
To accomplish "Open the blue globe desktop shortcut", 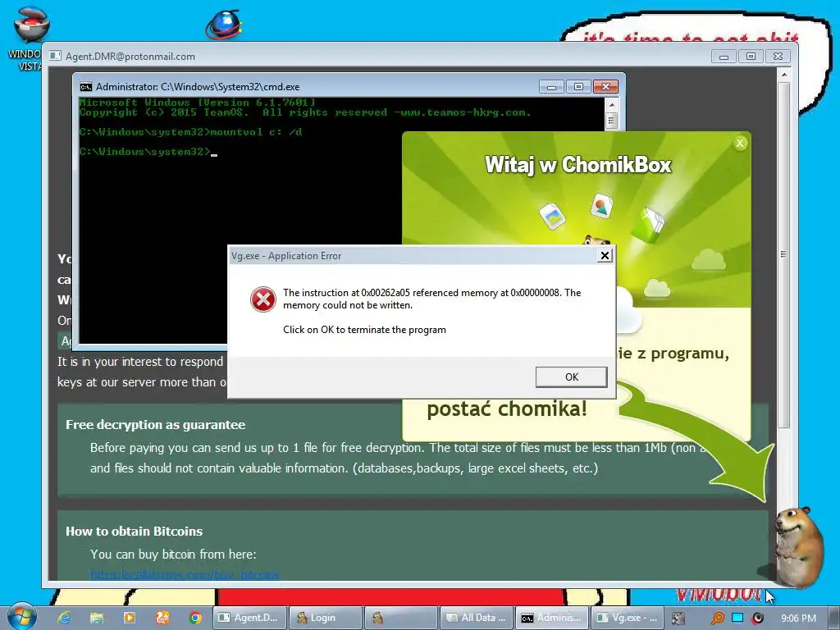I will coord(224,25).
